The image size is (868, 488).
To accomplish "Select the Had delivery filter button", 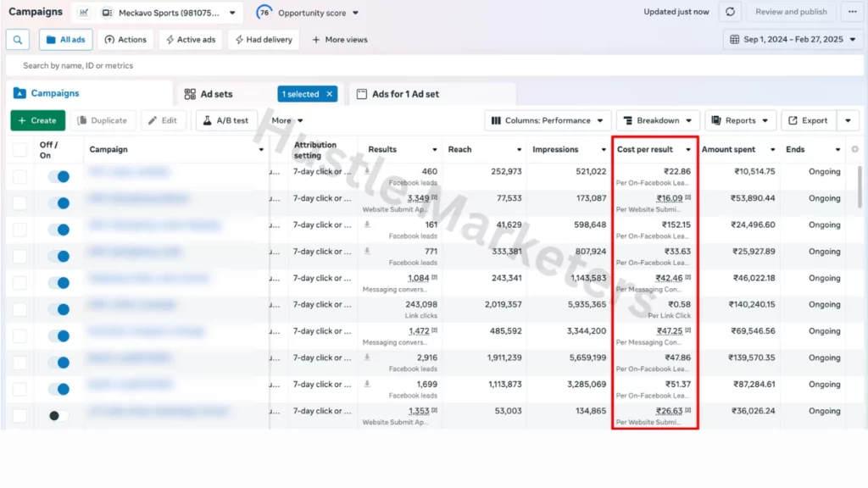I will click(x=263, y=40).
